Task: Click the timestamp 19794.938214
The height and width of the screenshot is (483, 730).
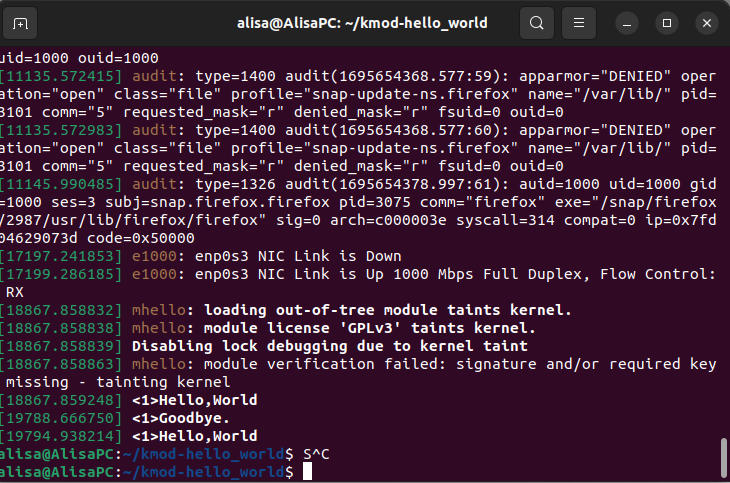Action: (x=61, y=436)
